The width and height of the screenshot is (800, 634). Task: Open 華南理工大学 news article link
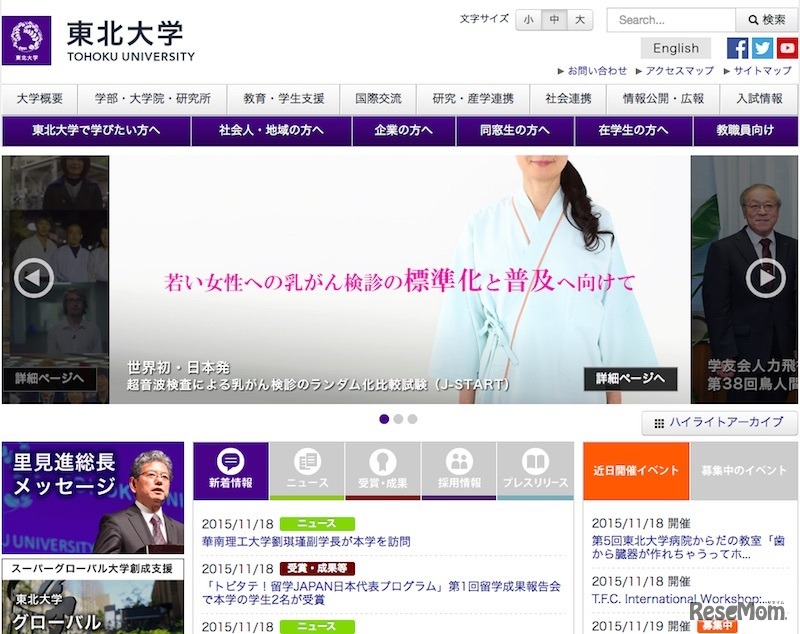[306, 541]
